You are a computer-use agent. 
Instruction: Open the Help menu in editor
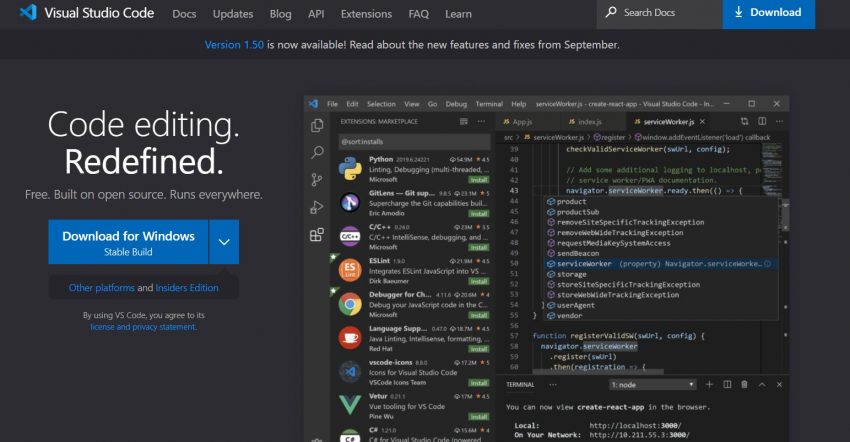click(519, 104)
